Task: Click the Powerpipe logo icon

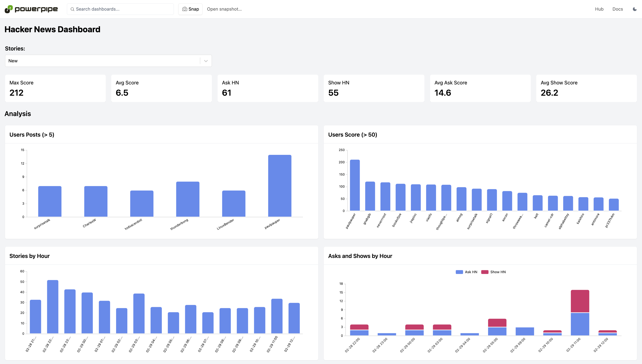Action: tap(8, 9)
